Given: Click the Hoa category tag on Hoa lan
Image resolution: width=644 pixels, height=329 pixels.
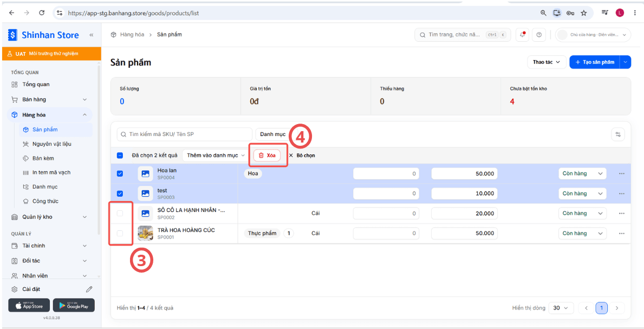Looking at the screenshot, I should [x=253, y=173].
